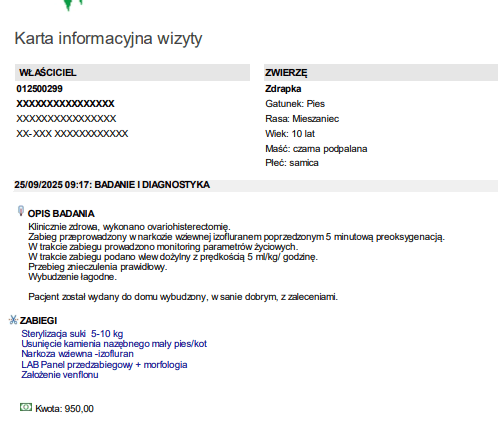This screenshot has width=498, height=425.
Task: Open the Sterylizacja suki 5-10 kg link
Action: pos(72,334)
